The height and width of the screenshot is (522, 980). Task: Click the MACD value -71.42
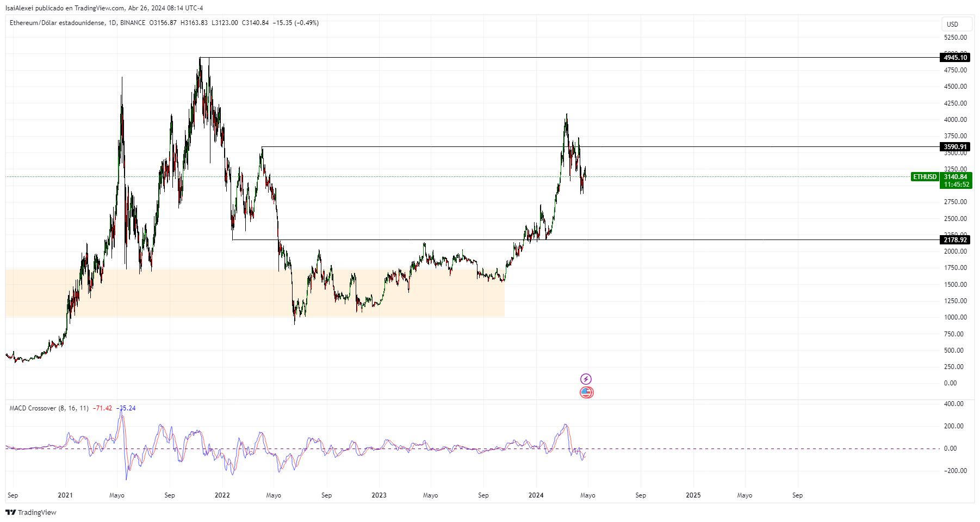coord(102,408)
